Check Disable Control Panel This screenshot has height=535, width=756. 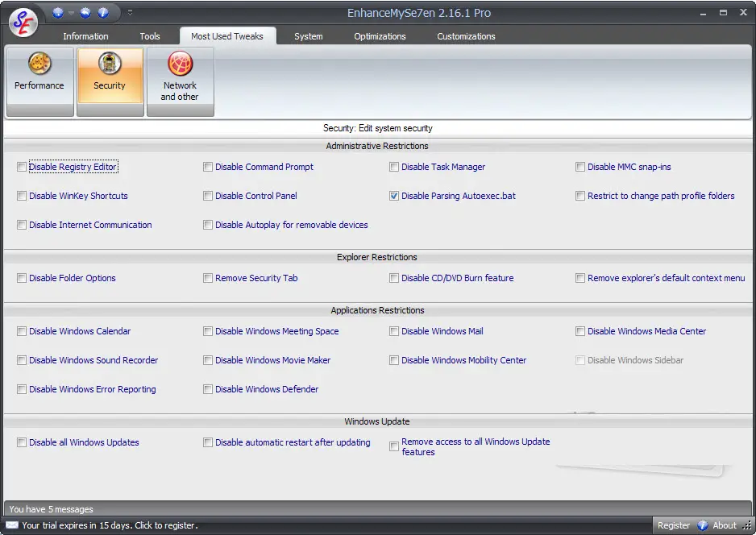[208, 196]
